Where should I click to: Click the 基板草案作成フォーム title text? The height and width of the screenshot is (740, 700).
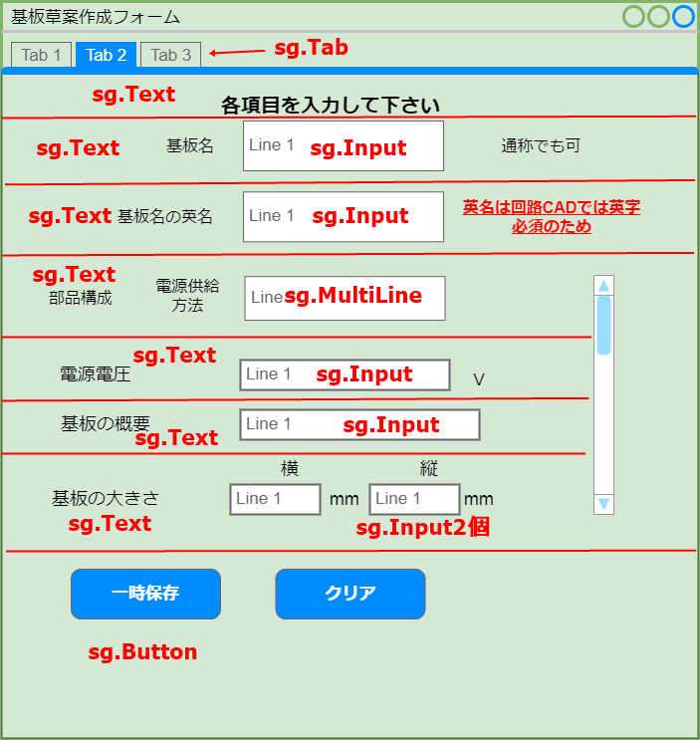tap(96, 17)
